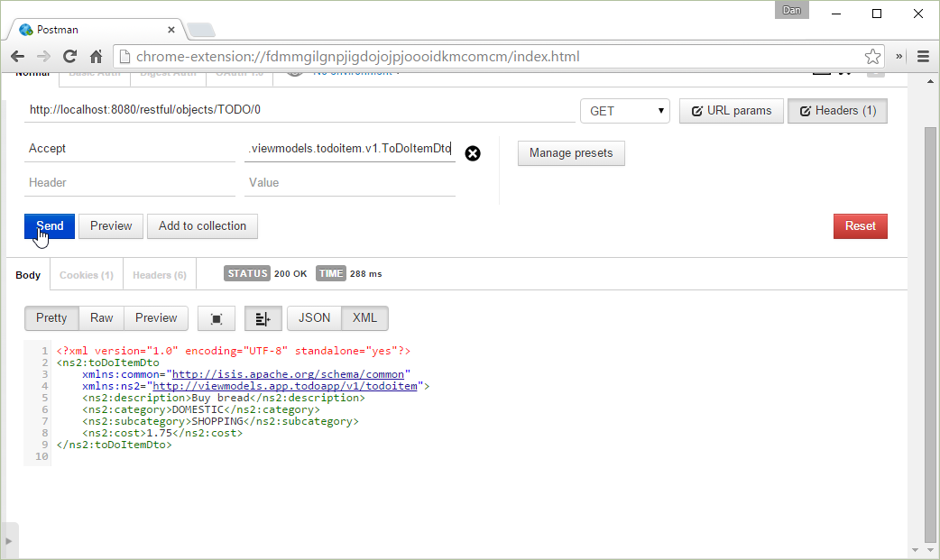This screenshot has width=940, height=560.
Task: Open the HTTP method GET dropdown
Action: click(x=624, y=111)
